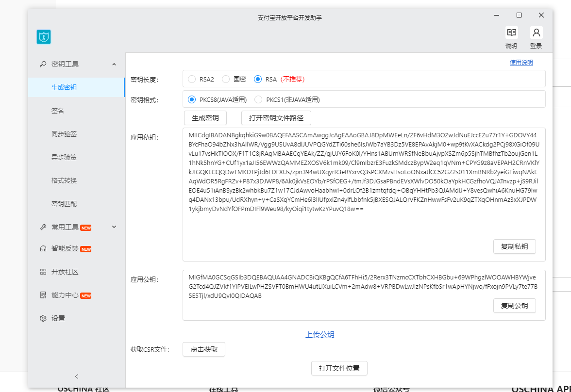Open the 使用说明 link
The image size is (571, 392).
click(x=521, y=63)
